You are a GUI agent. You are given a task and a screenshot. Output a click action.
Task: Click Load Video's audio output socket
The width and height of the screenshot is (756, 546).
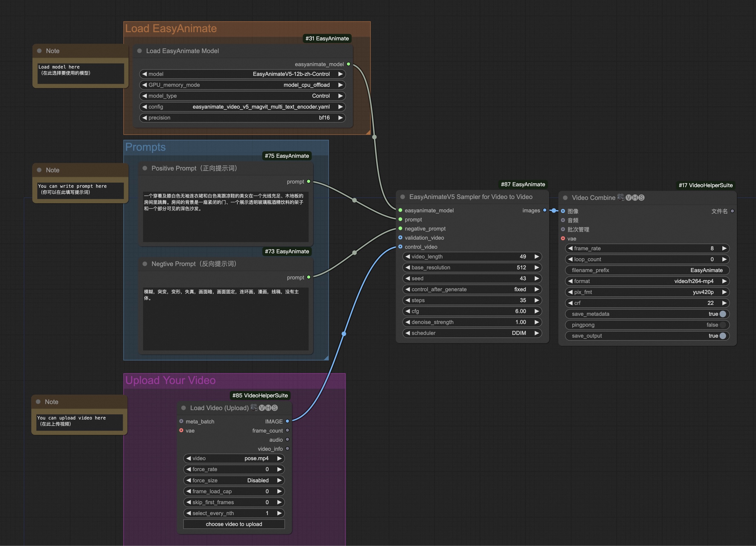pos(287,440)
